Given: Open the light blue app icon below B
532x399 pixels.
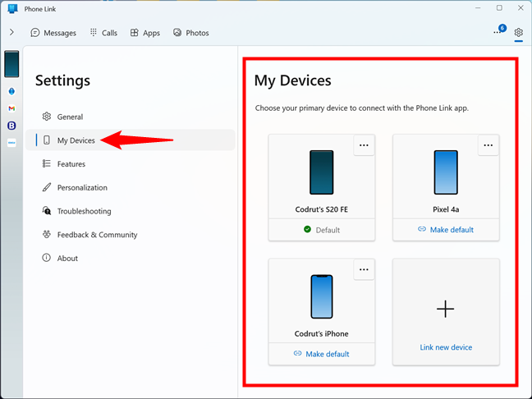Looking at the screenshot, I should (11, 143).
